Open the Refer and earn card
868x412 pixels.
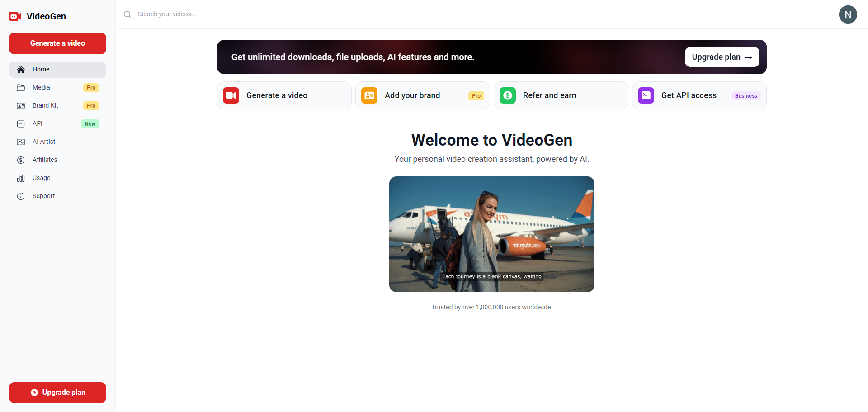pos(561,95)
